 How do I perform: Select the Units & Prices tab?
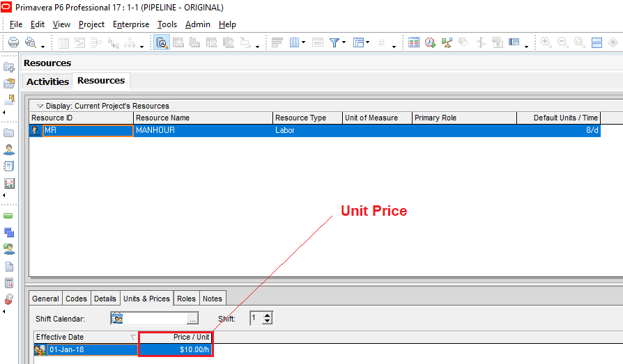point(146,299)
